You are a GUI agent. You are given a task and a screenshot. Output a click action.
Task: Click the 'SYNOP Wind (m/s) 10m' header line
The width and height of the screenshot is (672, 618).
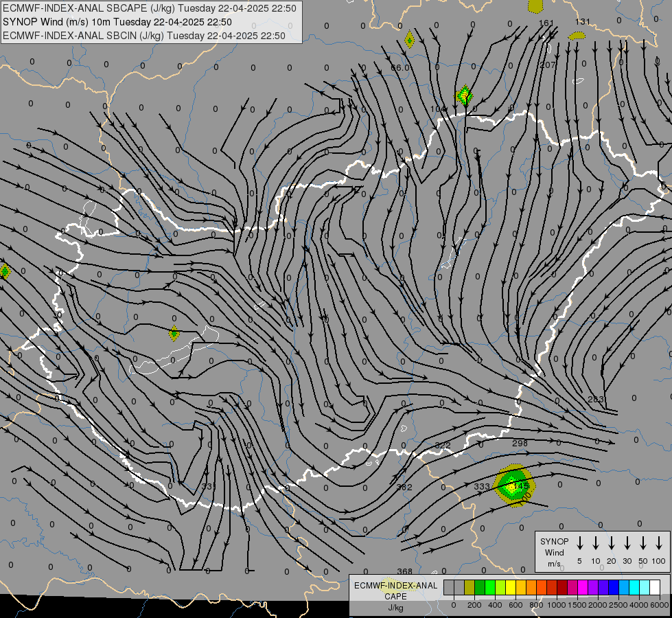pyautogui.click(x=117, y=22)
